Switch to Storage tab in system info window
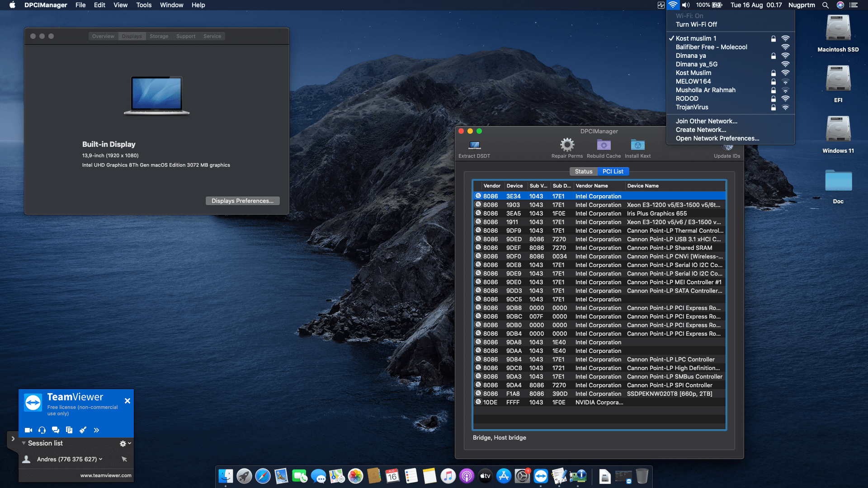 tap(159, 36)
